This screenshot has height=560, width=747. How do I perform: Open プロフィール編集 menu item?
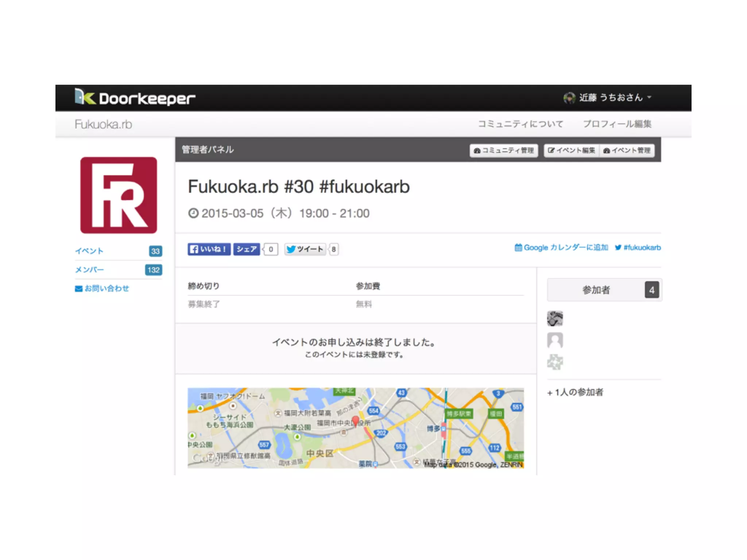pyautogui.click(x=617, y=124)
